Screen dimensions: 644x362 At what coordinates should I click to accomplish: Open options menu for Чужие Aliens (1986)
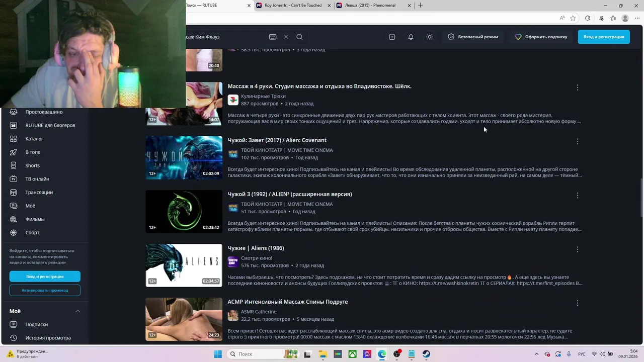(x=577, y=249)
